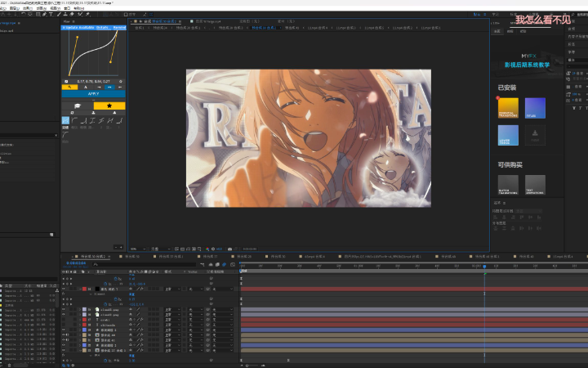Viewport: 588px width, 368px height.
Task: Open the 窗口 menu
Action: point(67,8)
